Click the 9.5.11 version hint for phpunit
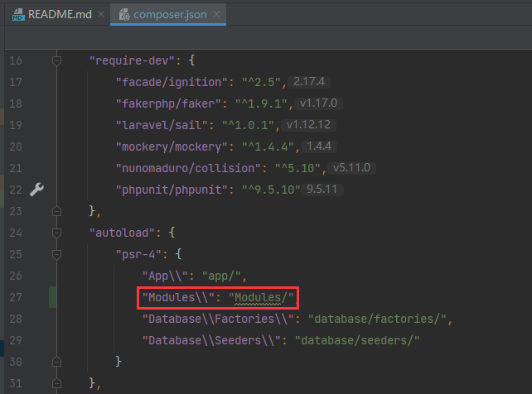 coord(318,190)
